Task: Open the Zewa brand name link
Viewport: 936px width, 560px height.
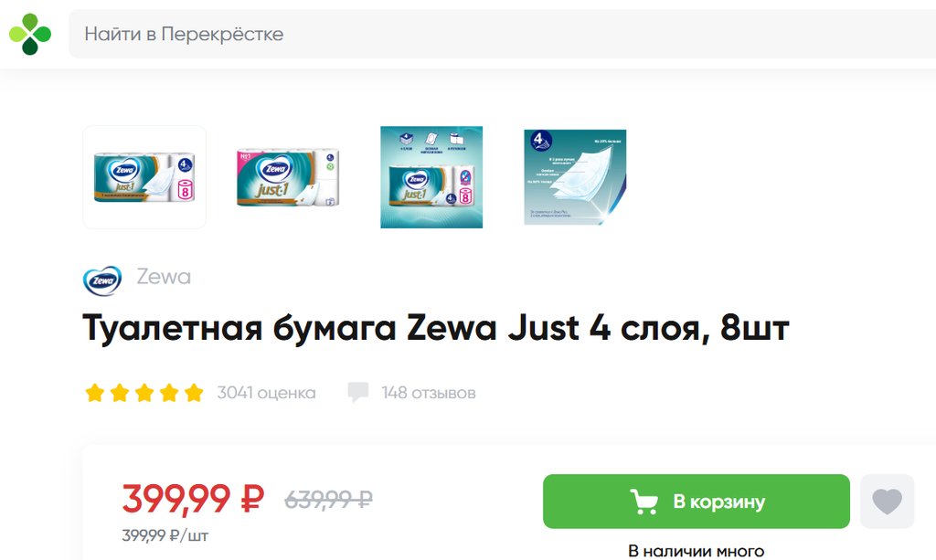Action: (x=164, y=277)
